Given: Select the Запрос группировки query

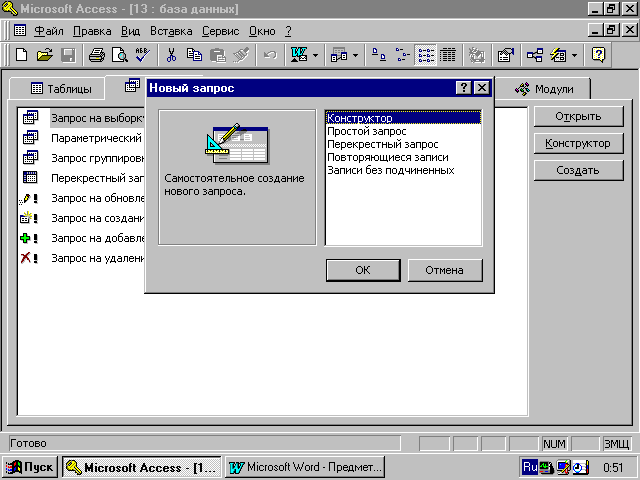Looking at the screenshot, I should point(83,158).
